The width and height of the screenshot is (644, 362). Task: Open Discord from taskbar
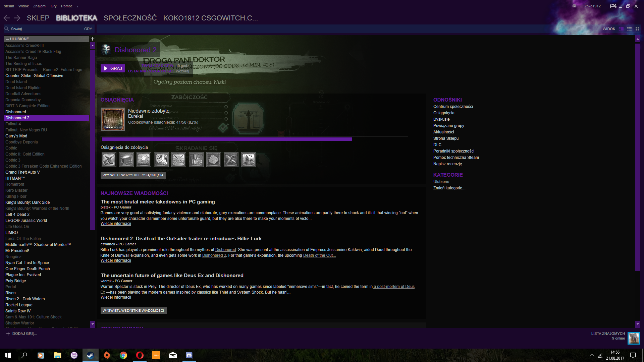(x=189, y=355)
